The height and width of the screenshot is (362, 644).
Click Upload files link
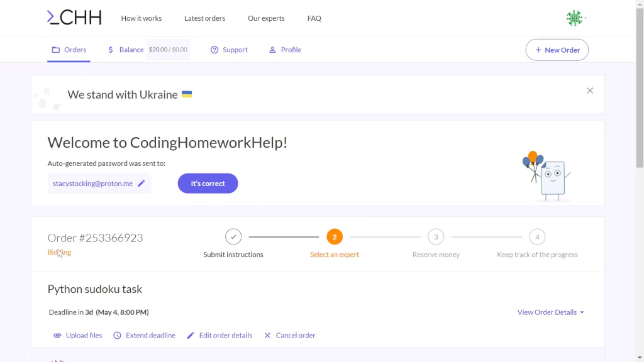[77, 336]
